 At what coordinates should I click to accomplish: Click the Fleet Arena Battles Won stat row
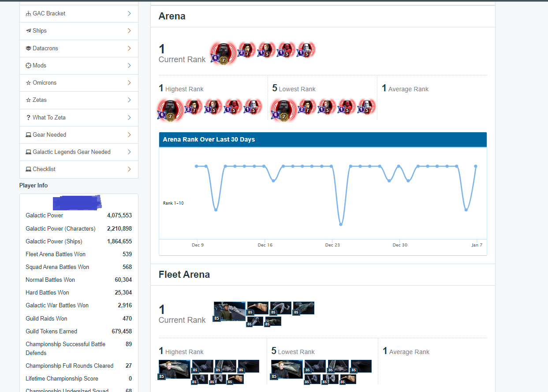pyautogui.click(x=79, y=254)
